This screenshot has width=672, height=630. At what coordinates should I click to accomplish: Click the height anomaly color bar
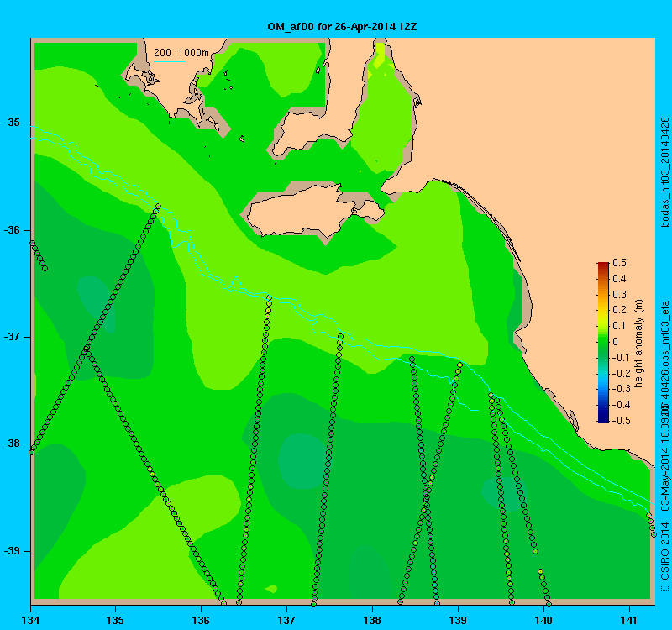point(603,343)
